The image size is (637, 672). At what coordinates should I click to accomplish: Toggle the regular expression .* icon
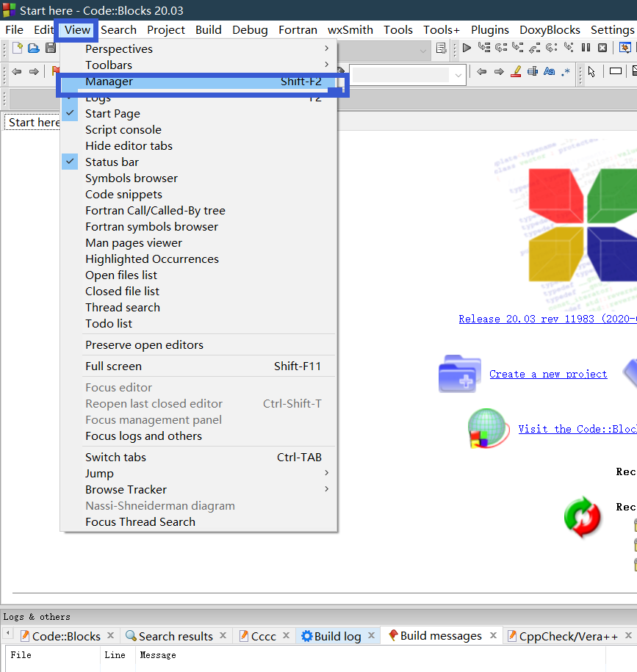(566, 71)
